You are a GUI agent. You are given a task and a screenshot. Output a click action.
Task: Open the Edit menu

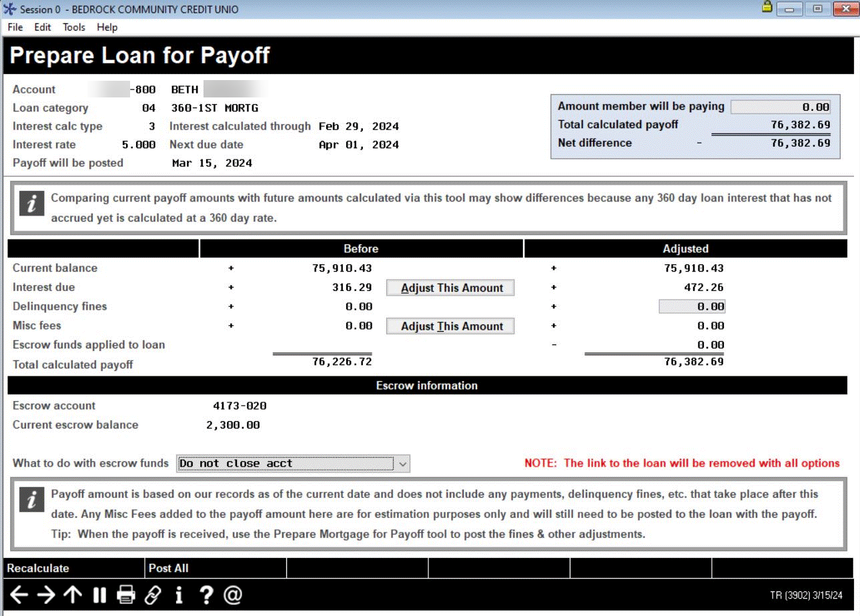point(43,27)
